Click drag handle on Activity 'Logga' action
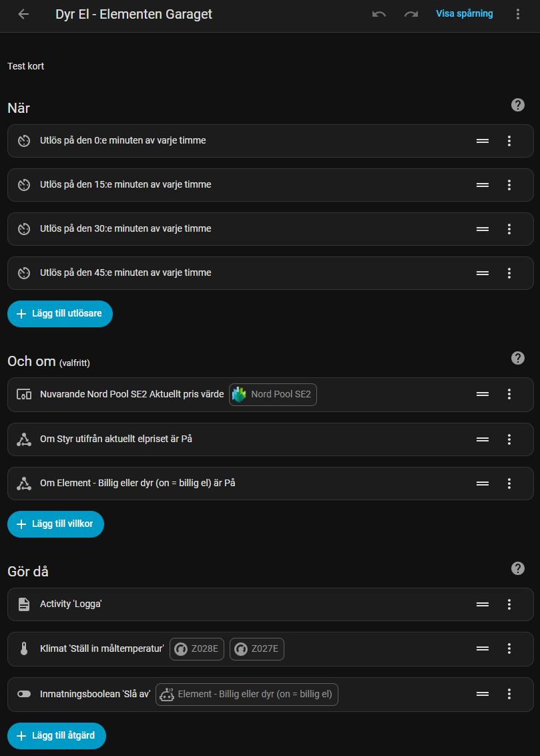The image size is (540, 756). click(483, 604)
